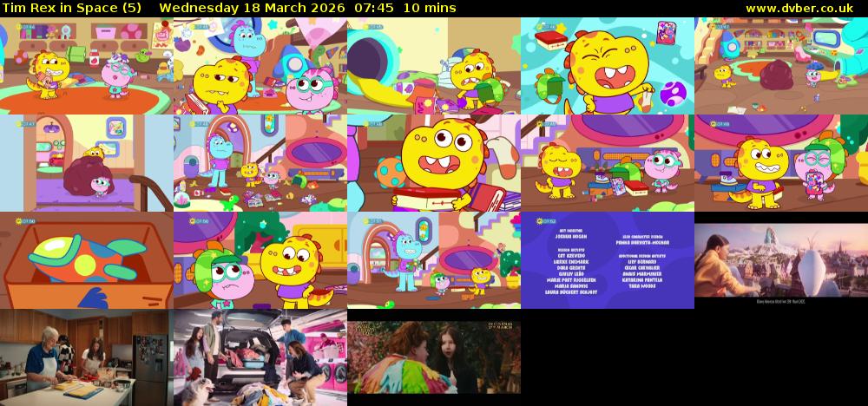Open the first thumbnail with the orange rug
This screenshot has height=406, width=868.
tap(86, 66)
